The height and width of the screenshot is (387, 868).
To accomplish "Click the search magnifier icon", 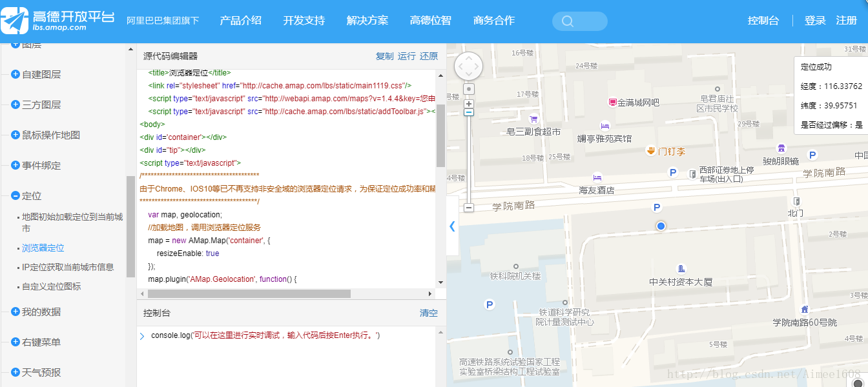I will click(568, 21).
